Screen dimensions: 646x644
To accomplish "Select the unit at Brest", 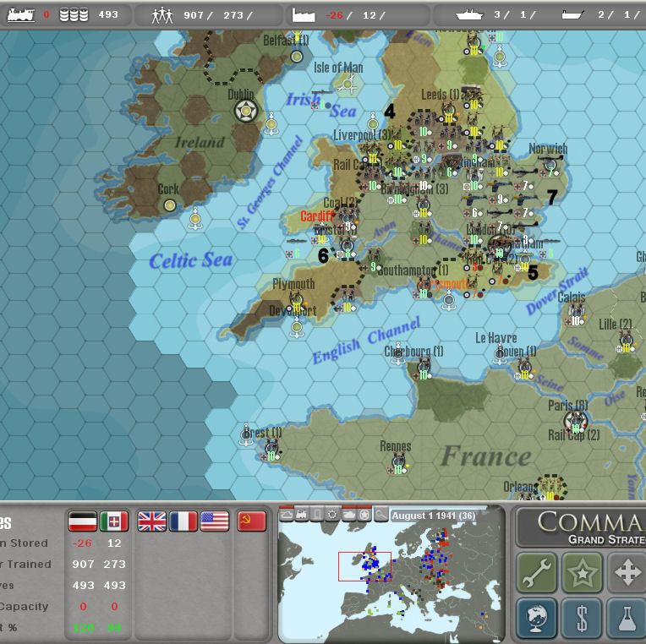I will pyautogui.click(x=272, y=450).
